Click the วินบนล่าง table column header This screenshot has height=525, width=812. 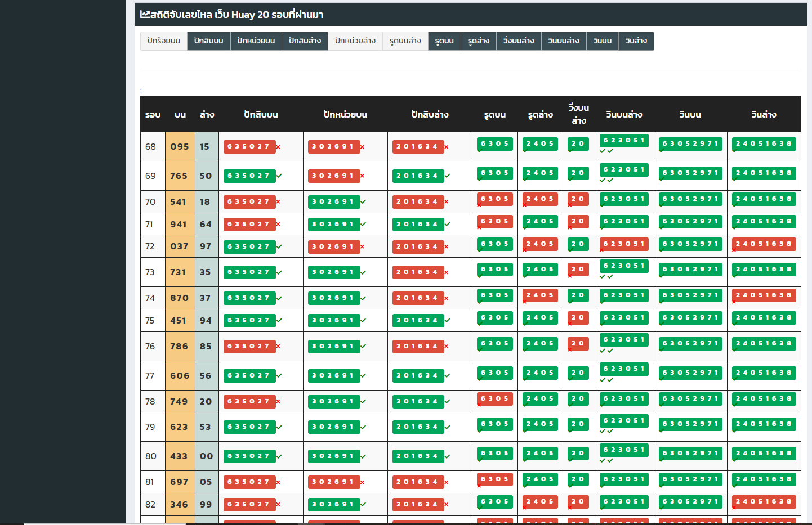point(624,114)
